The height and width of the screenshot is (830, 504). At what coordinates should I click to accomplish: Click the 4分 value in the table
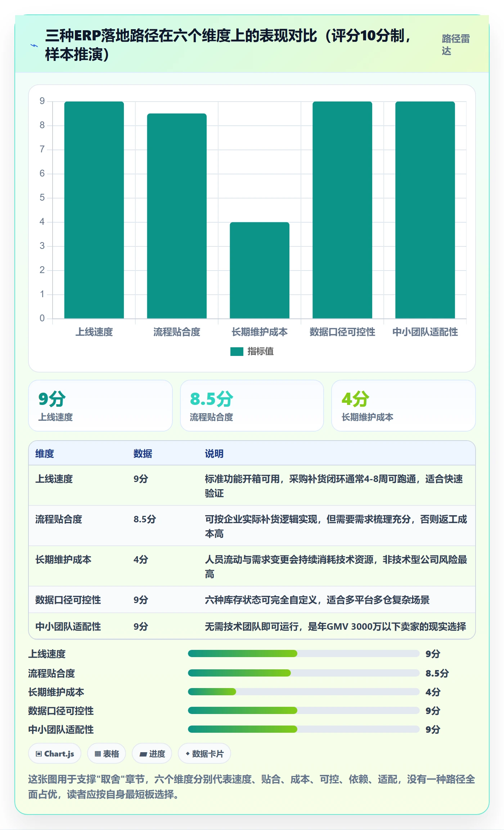click(x=141, y=559)
